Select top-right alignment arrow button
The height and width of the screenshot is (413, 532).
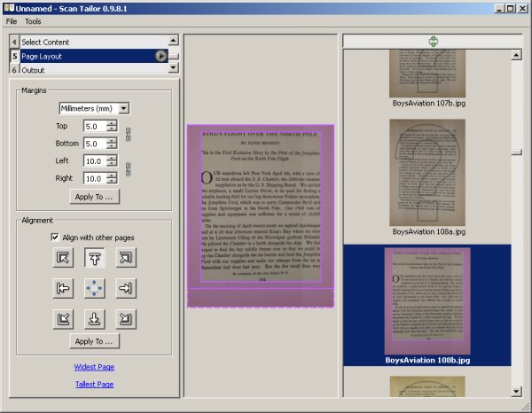pos(126,257)
